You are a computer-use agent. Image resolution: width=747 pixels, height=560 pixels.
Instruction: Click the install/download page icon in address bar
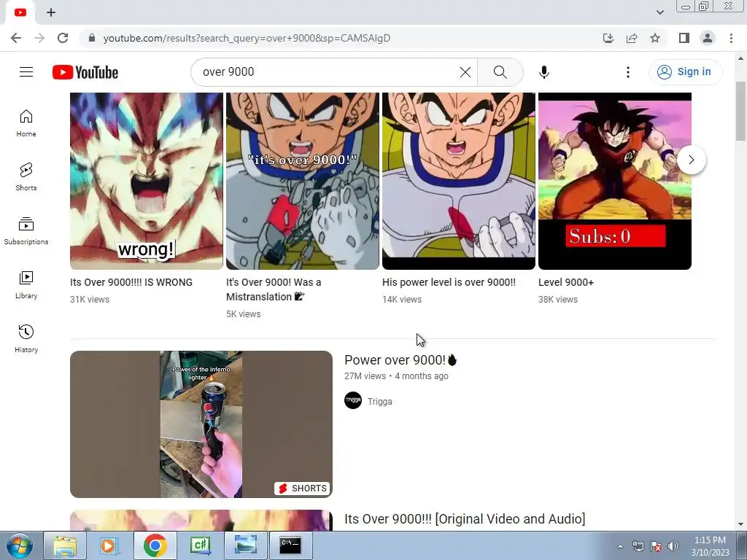click(608, 38)
